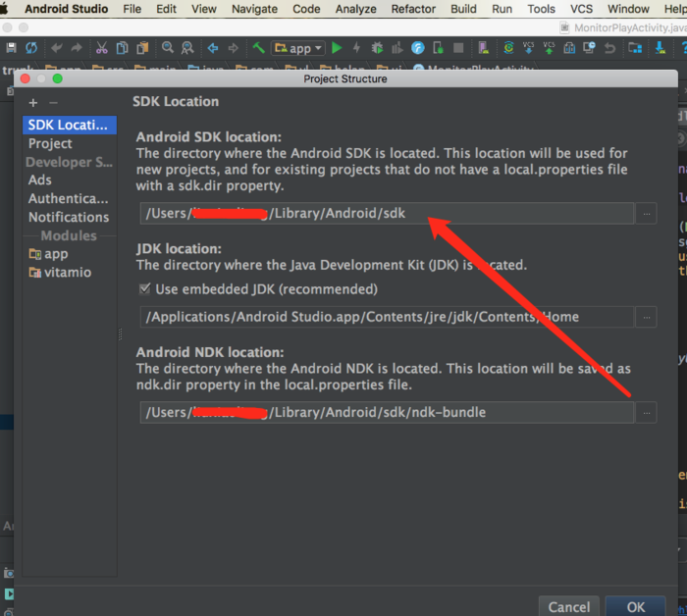Click the AVD Manager device icon
This screenshot has width=687, height=616.
484,47
